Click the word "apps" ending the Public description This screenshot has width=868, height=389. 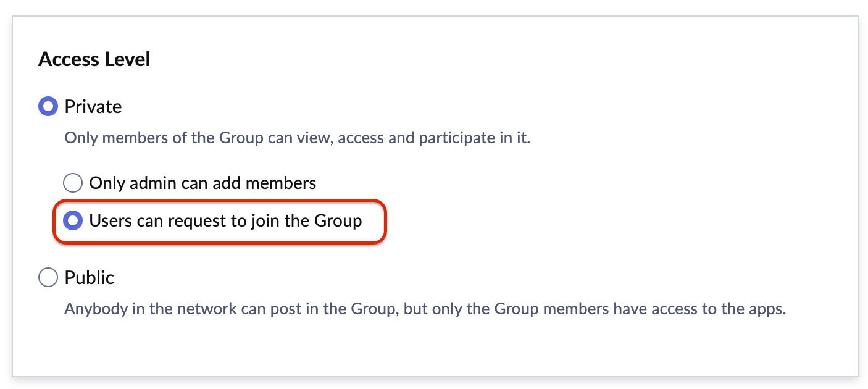769,309
